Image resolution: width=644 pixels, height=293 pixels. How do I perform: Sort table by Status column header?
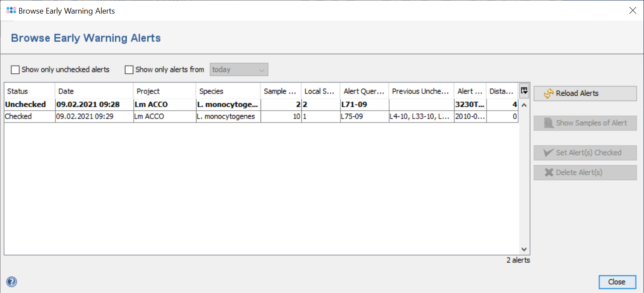pos(29,91)
